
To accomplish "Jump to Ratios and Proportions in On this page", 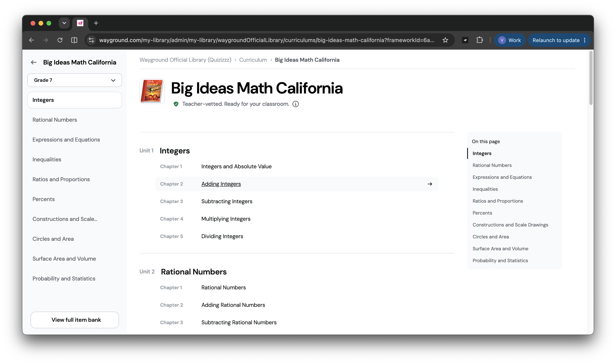I will click(x=498, y=201).
